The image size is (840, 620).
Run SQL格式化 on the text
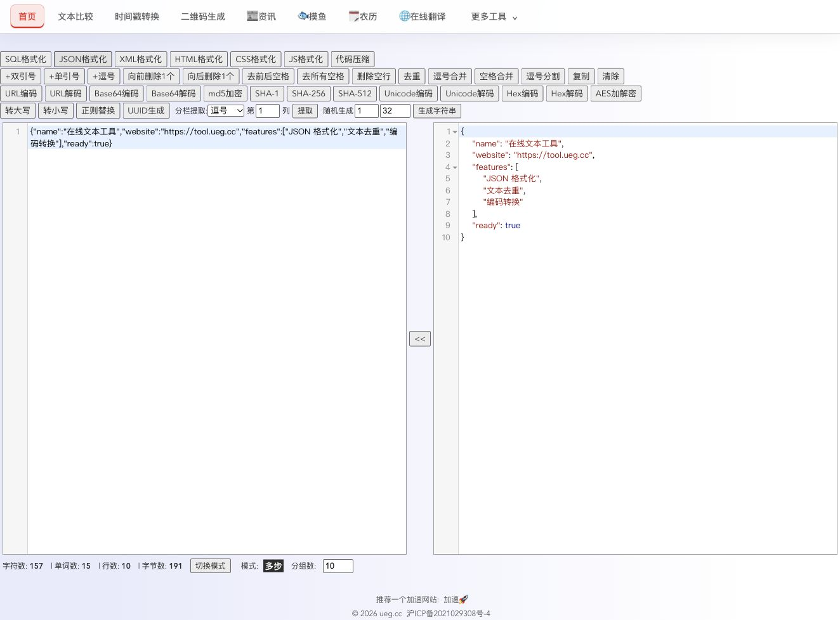25,59
